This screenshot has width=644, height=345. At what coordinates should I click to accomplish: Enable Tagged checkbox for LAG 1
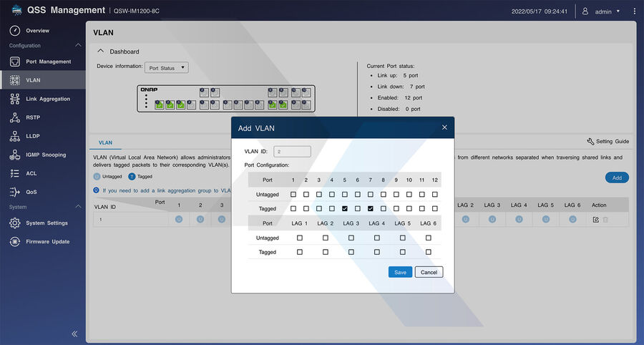[300, 252]
